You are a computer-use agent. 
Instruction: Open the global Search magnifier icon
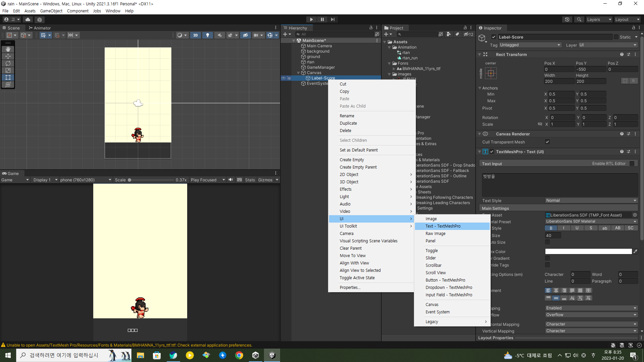579,19
